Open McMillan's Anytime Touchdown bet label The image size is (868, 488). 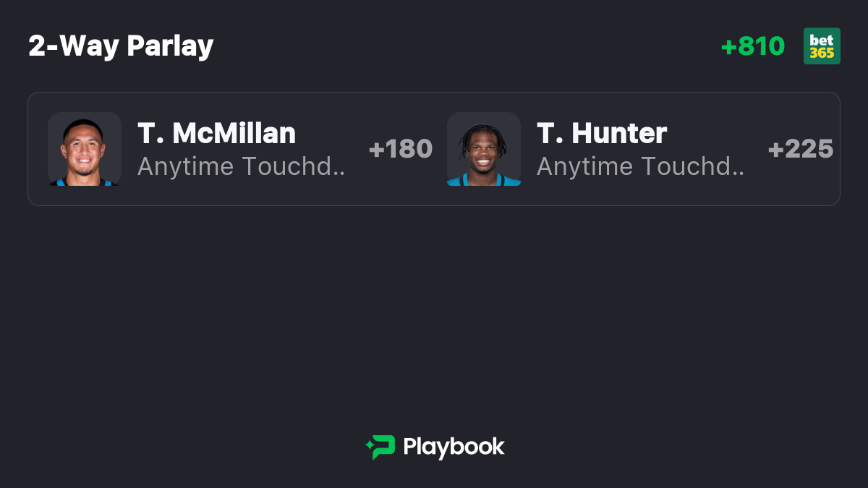click(x=242, y=166)
